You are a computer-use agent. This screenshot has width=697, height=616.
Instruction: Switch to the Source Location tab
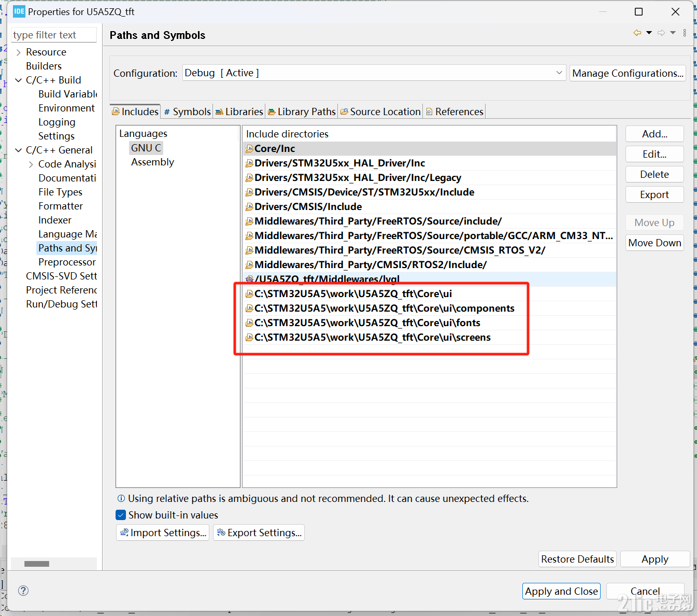tap(381, 111)
